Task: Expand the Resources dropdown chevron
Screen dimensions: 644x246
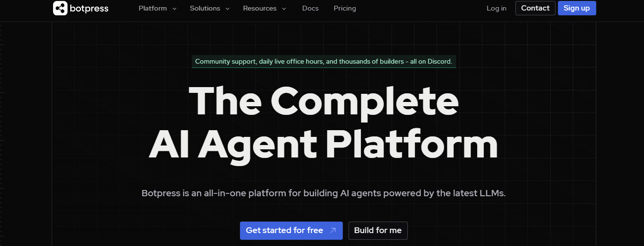Action: tap(284, 9)
